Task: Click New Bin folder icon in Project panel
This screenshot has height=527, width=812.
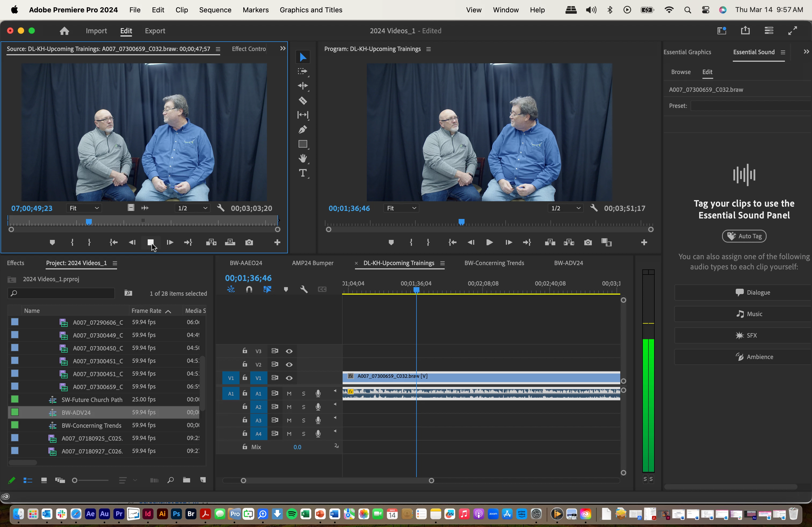Action: (x=186, y=480)
